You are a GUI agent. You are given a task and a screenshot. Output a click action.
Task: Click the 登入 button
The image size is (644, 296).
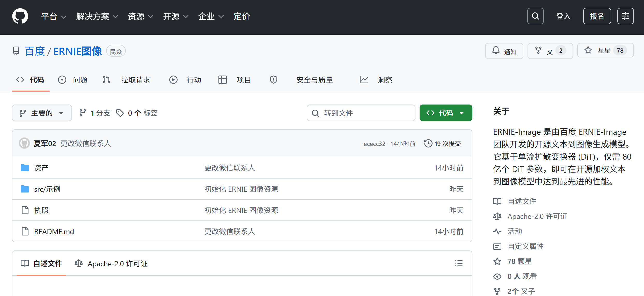563,16
